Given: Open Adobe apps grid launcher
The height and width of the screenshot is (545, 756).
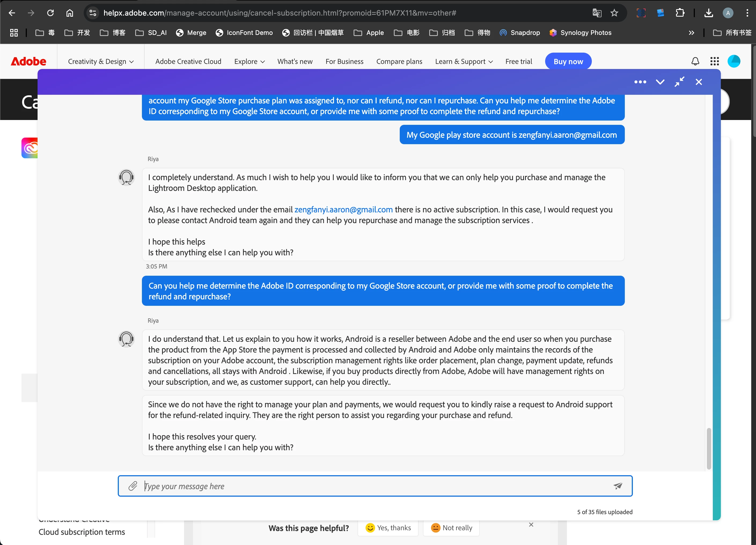Looking at the screenshot, I should (714, 61).
